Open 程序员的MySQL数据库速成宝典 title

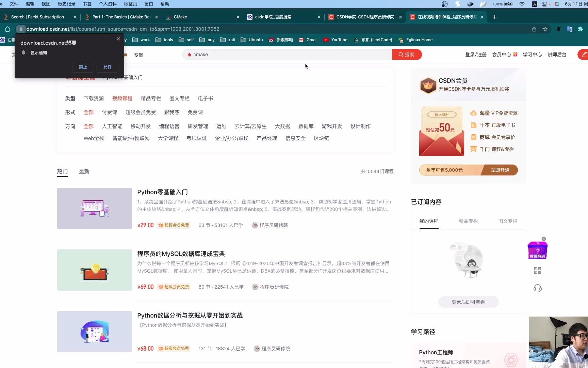point(181,254)
